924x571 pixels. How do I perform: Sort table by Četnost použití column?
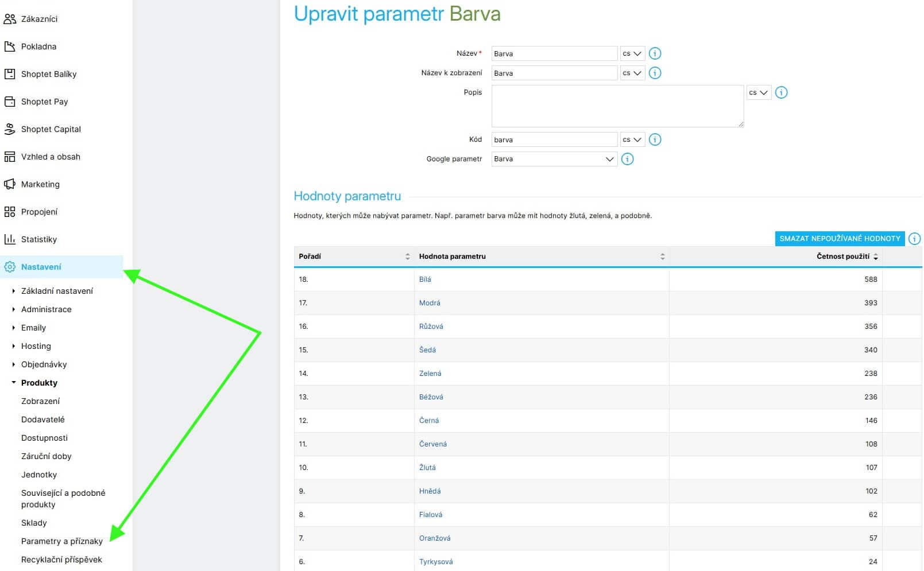[x=875, y=257]
